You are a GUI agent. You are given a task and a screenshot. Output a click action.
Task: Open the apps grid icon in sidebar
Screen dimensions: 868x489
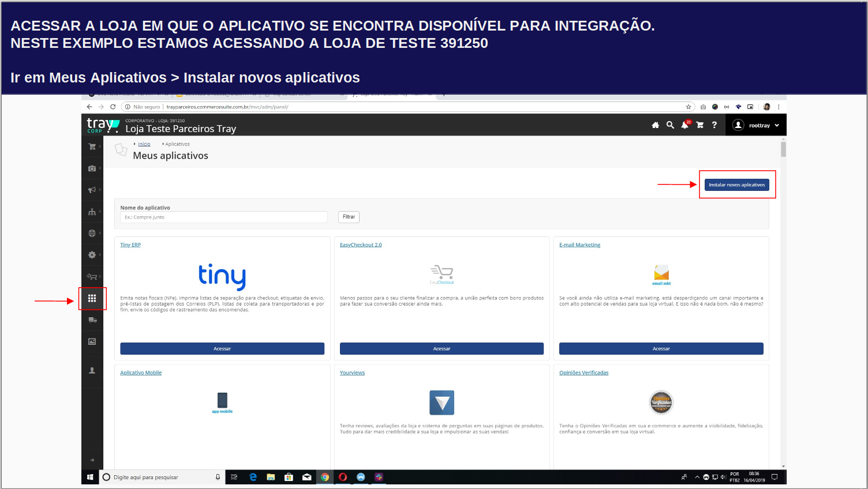(92, 298)
